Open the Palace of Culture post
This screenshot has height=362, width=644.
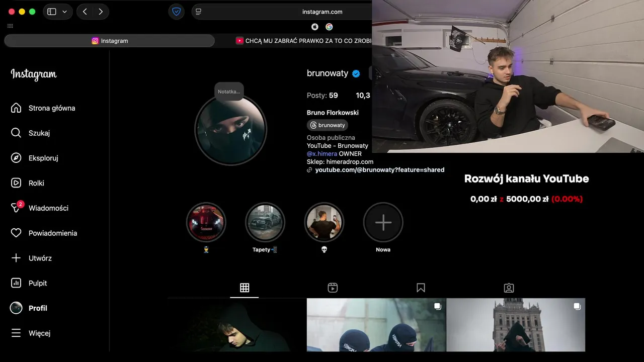pos(516,325)
